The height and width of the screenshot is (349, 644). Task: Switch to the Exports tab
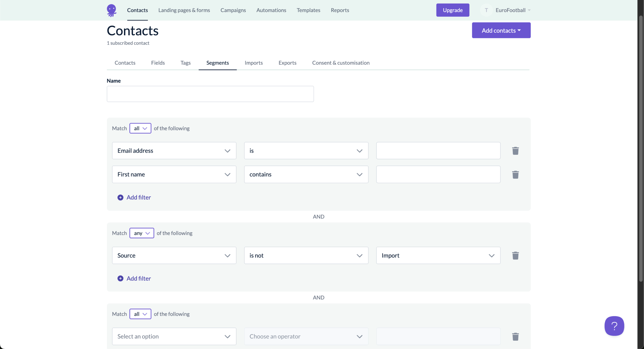pyautogui.click(x=287, y=63)
